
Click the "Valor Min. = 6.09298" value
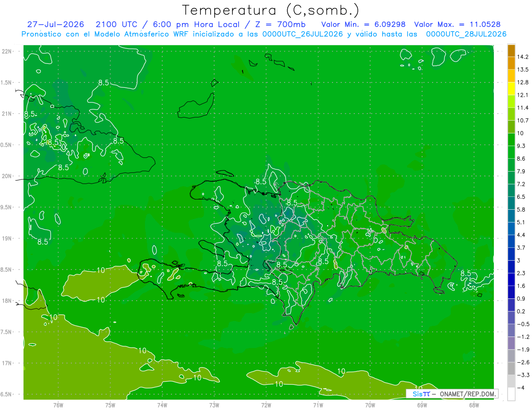pos(364,24)
